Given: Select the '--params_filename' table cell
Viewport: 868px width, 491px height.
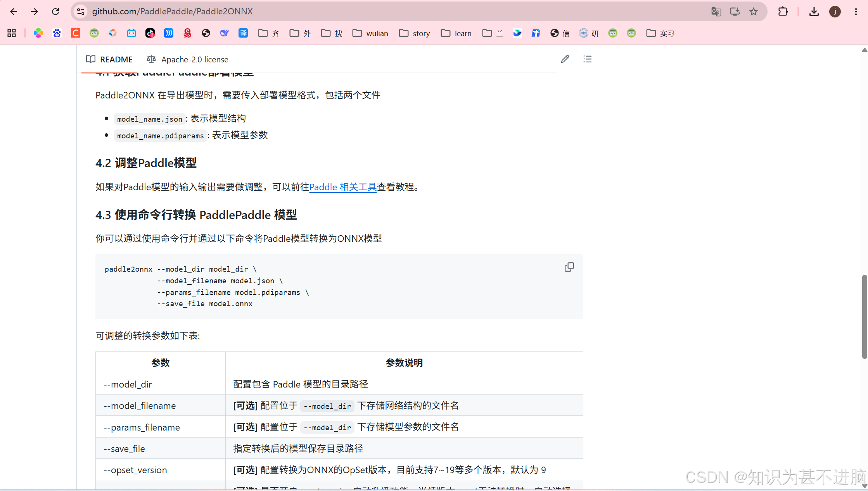Looking at the screenshot, I should point(161,427).
